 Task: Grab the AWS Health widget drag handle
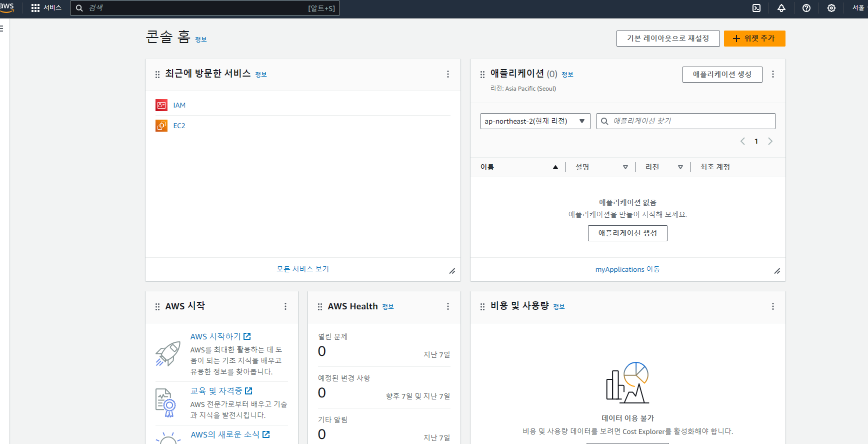[320, 306]
